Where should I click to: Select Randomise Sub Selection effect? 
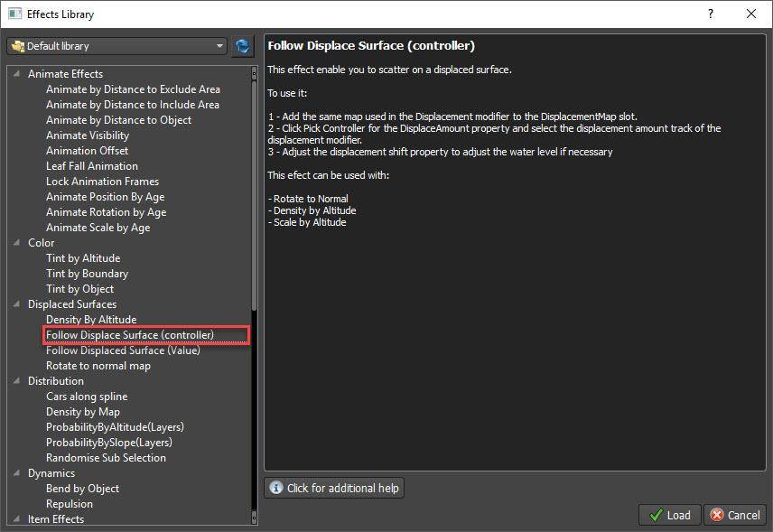[106, 458]
